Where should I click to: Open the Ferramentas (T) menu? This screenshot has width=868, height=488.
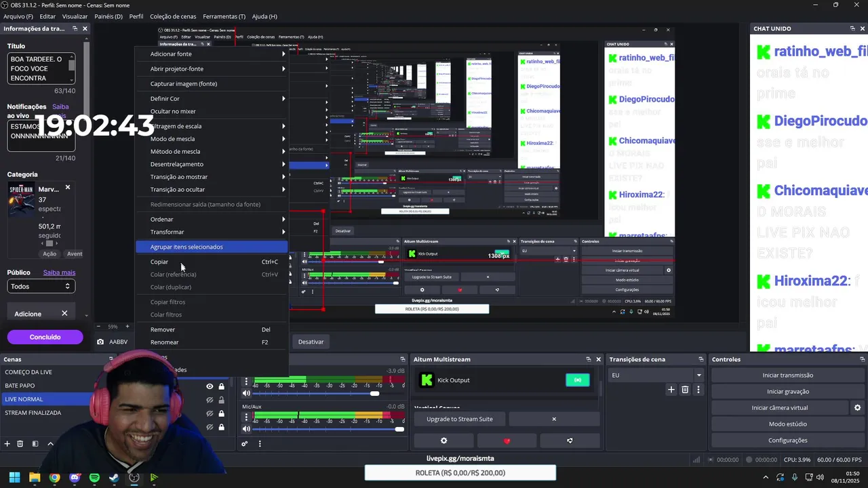click(224, 16)
